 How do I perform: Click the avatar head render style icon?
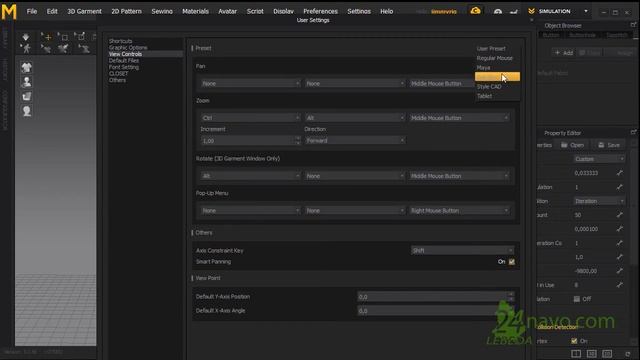point(27,111)
